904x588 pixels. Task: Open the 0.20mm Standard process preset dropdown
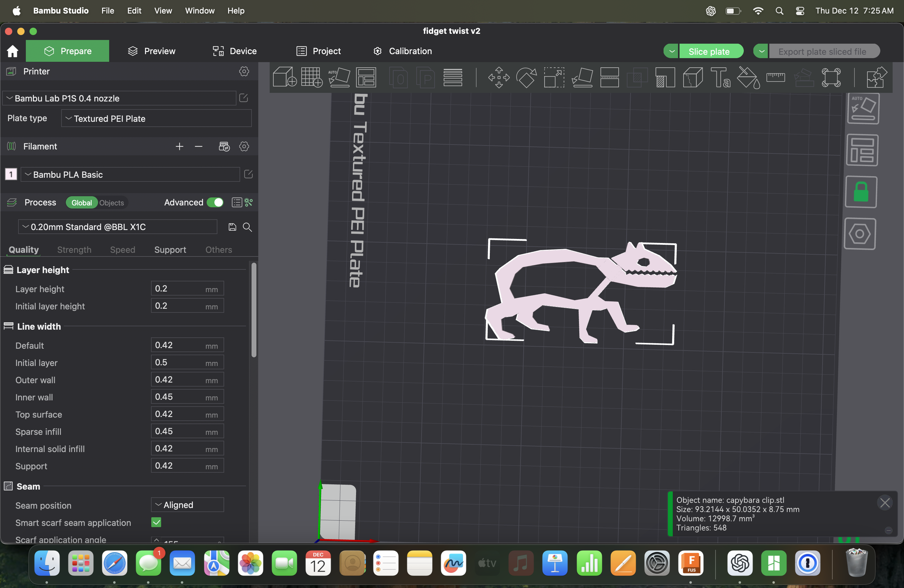[118, 227]
